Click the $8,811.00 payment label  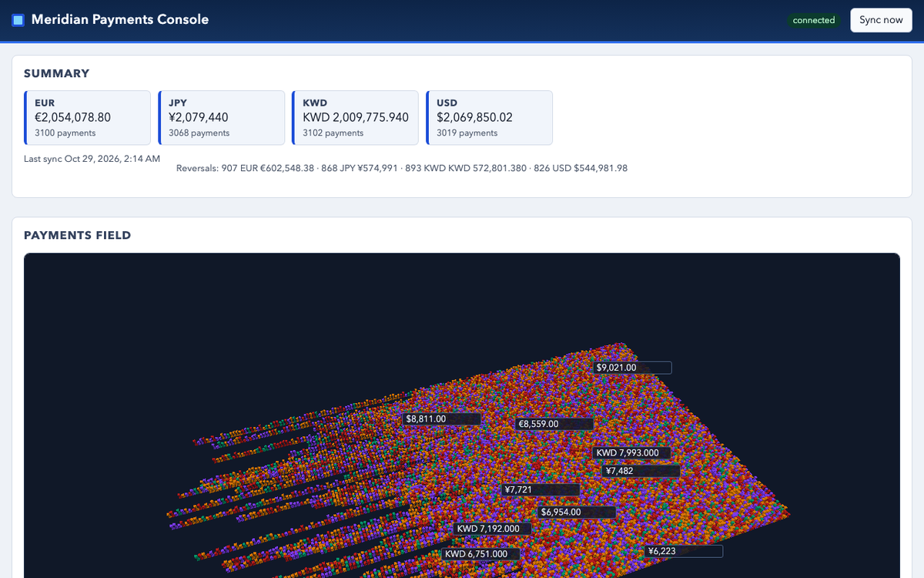coord(442,418)
